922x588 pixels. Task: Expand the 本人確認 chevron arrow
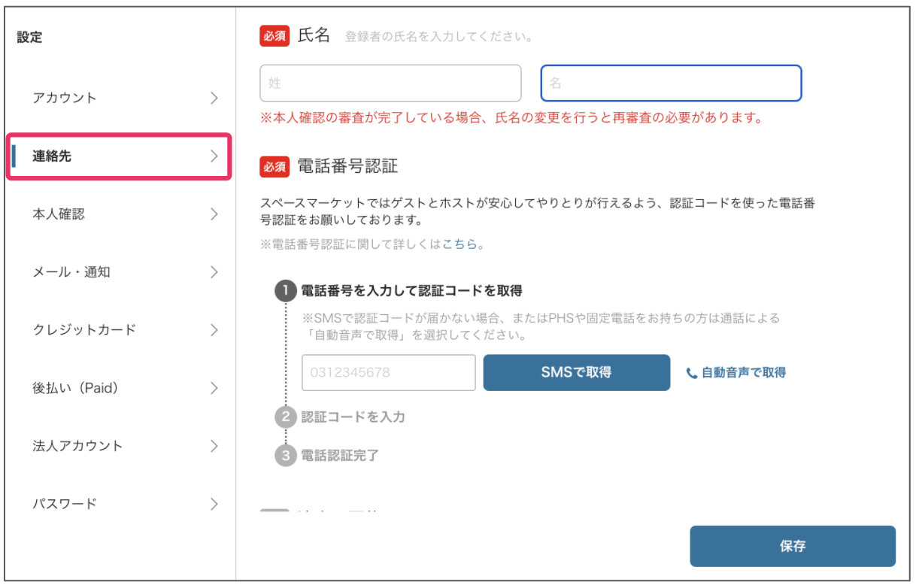(214, 214)
